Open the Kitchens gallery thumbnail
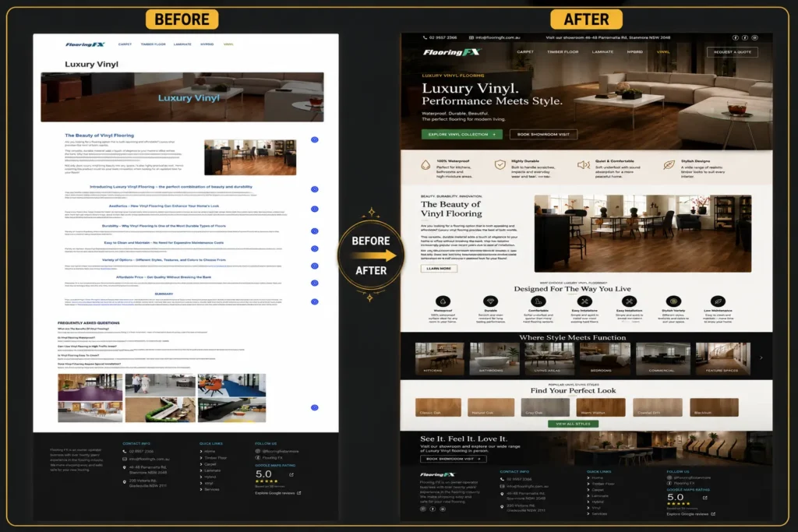This screenshot has height=532, width=798. click(440, 358)
